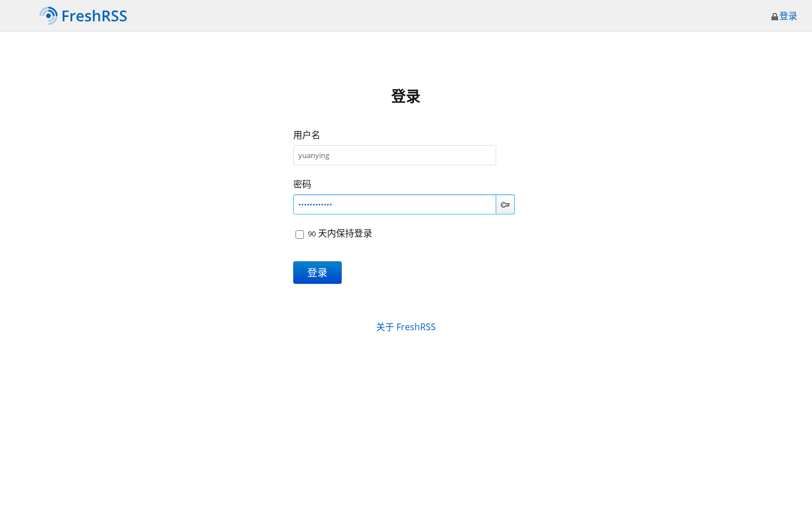Open the 登录 link in the header

[x=788, y=16]
